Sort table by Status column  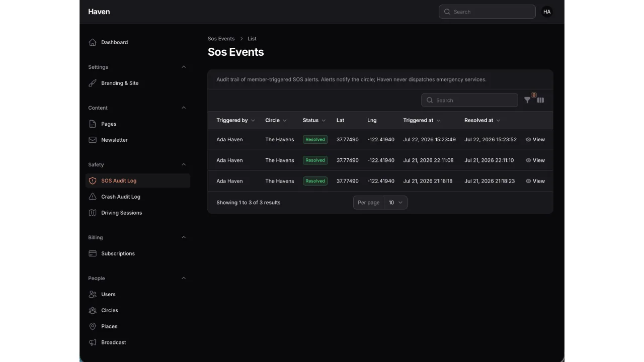314,120
